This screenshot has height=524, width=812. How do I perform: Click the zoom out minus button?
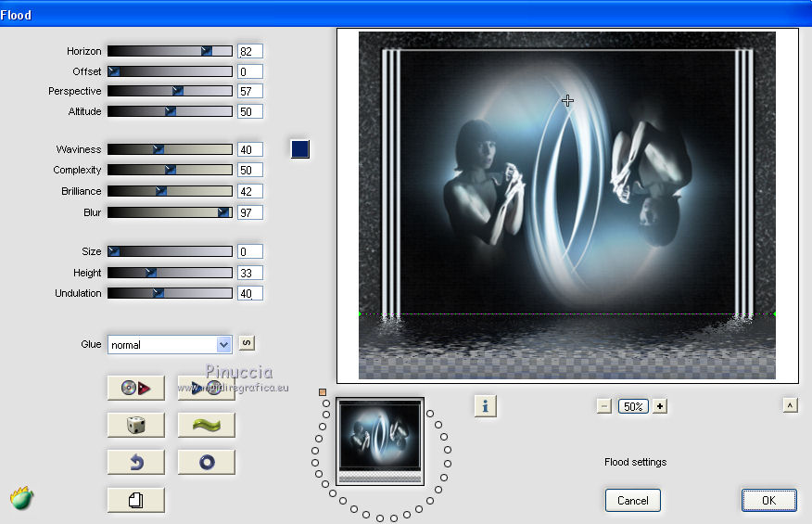point(603,406)
